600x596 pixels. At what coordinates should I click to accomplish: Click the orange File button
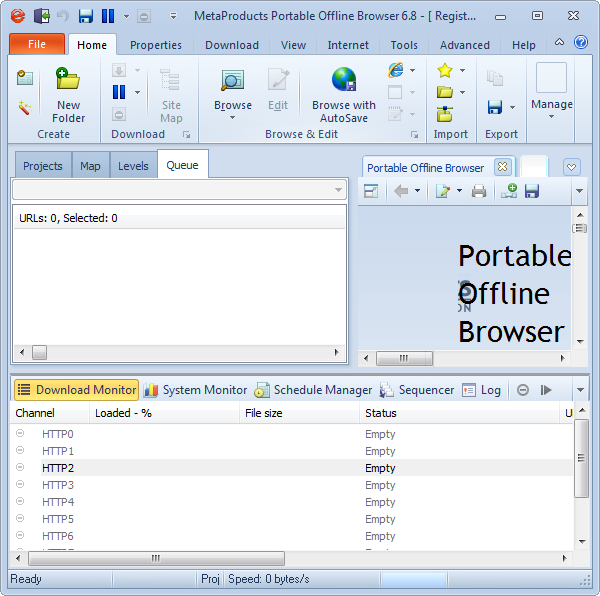(37, 45)
